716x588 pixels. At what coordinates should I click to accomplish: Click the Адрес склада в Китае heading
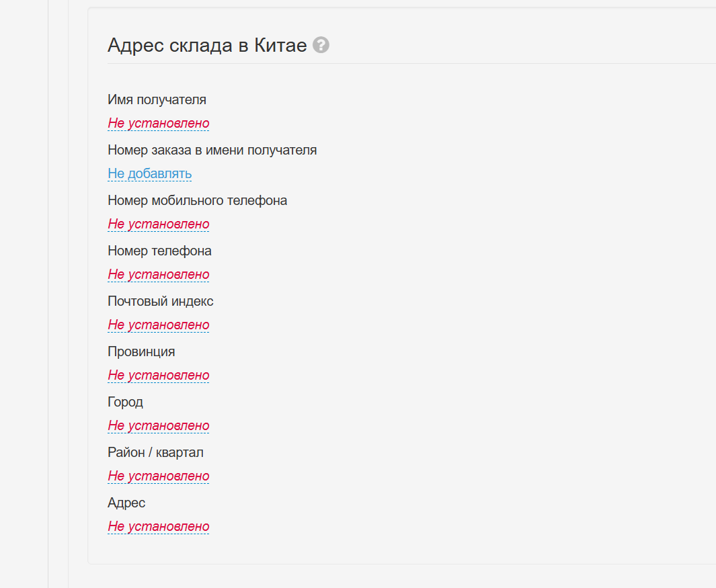point(207,46)
